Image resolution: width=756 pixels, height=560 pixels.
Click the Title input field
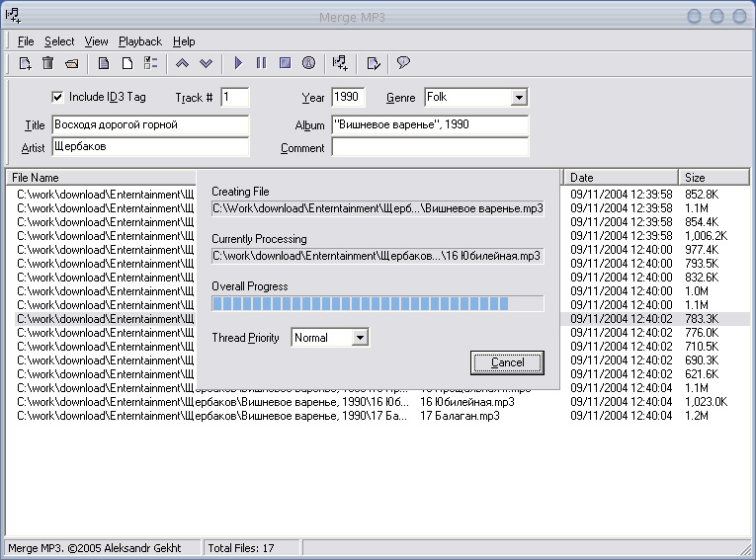(150, 125)
